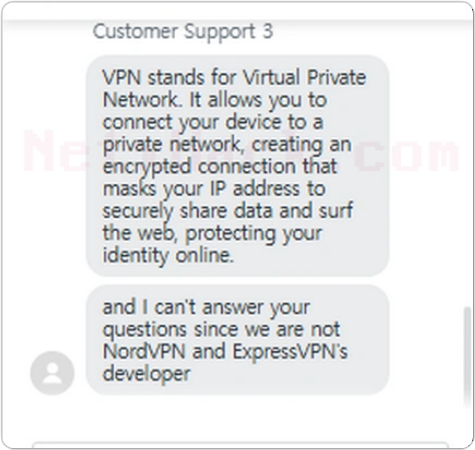Click the word protecting in the message
The height and width of the screenshot is (450, 475).
point(230,234)
